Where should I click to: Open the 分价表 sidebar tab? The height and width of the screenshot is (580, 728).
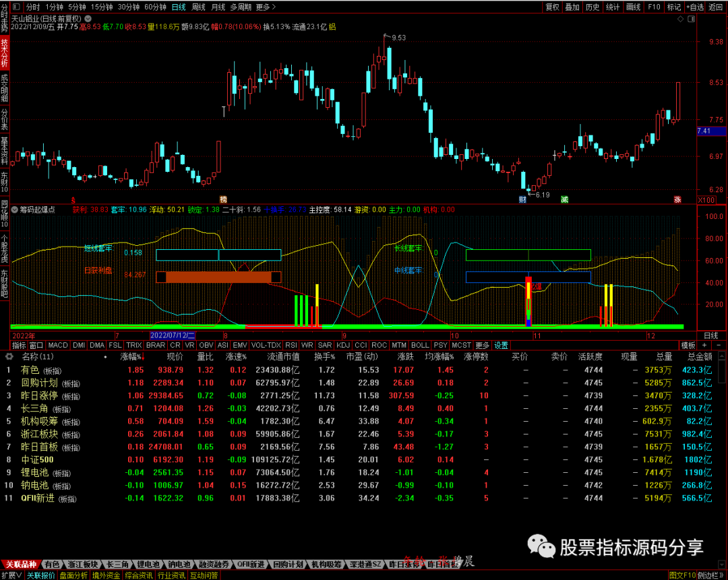click(x=4, y=119)
